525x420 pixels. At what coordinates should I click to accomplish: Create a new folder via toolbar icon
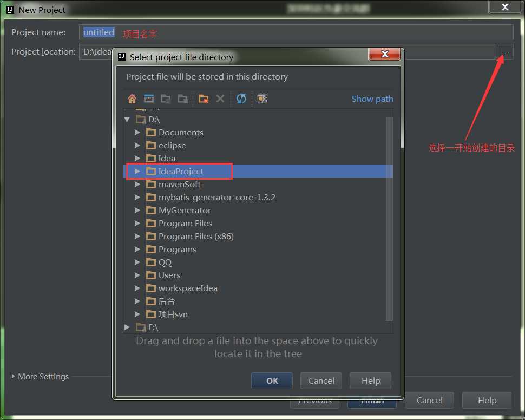point(204,99)
